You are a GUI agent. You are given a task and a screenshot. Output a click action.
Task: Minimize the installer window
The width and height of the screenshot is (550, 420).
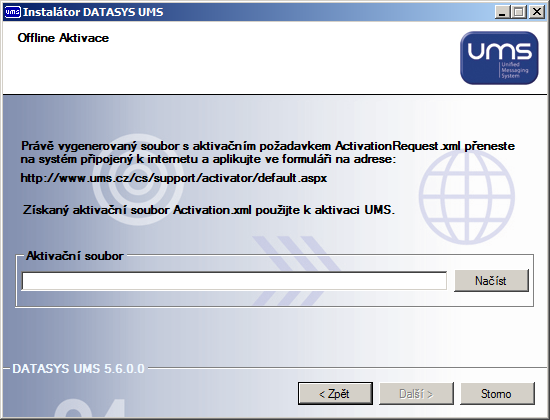(502, 12)
